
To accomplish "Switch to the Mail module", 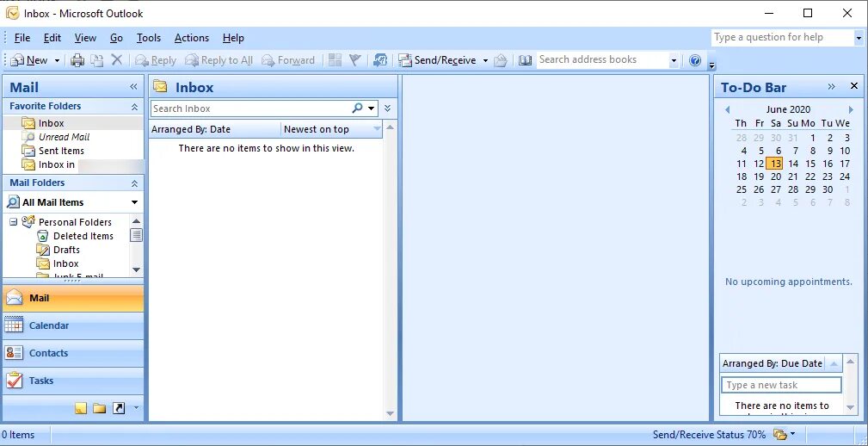I will pyautogui.click(x=73, y=298).
